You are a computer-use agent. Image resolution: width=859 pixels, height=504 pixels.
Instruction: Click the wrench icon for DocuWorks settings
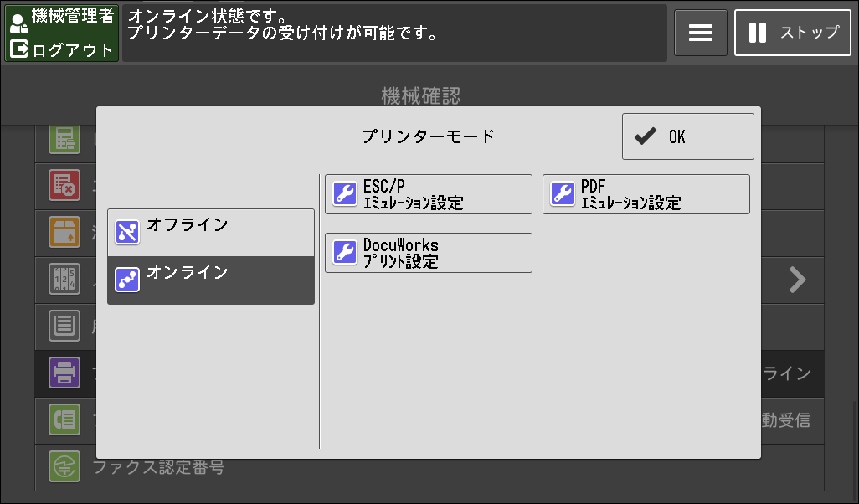click(x=345, y=253)
